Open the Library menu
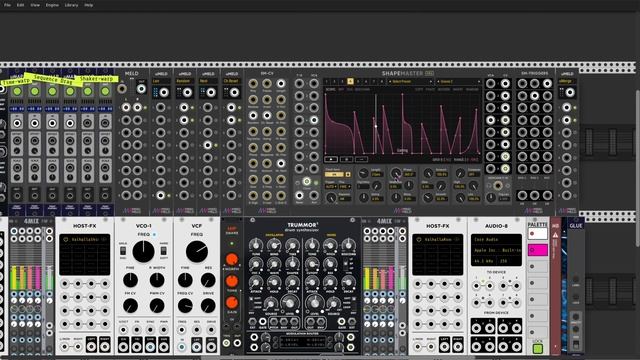The width and height of the screenshot is (640, 360). pos(71,5)
